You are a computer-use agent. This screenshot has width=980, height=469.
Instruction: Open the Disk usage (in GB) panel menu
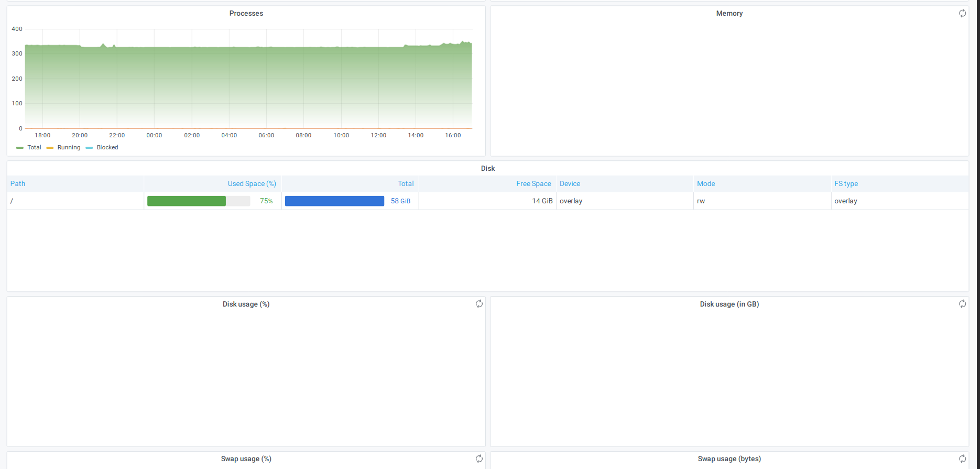point(729,304)
